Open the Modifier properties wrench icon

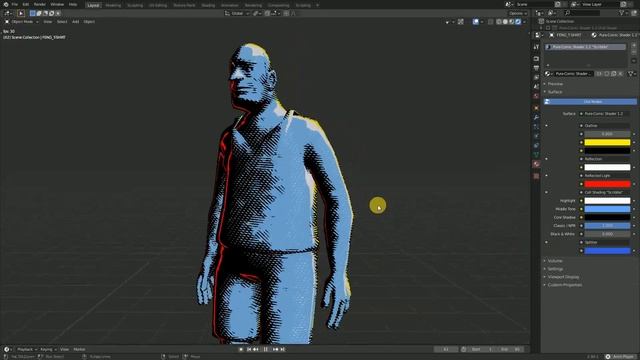[x=536, y=117]
